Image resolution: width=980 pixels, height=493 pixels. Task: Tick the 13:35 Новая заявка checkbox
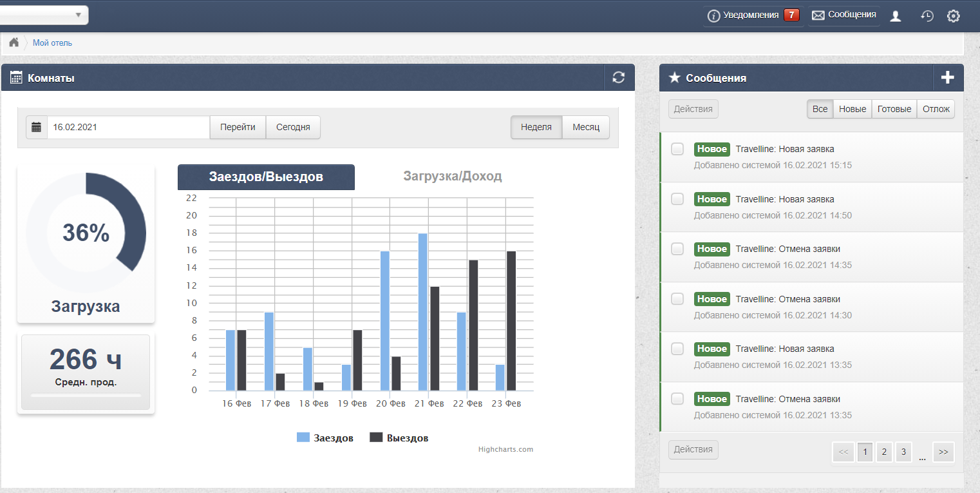pyautogui.click(x=677, y=349)
